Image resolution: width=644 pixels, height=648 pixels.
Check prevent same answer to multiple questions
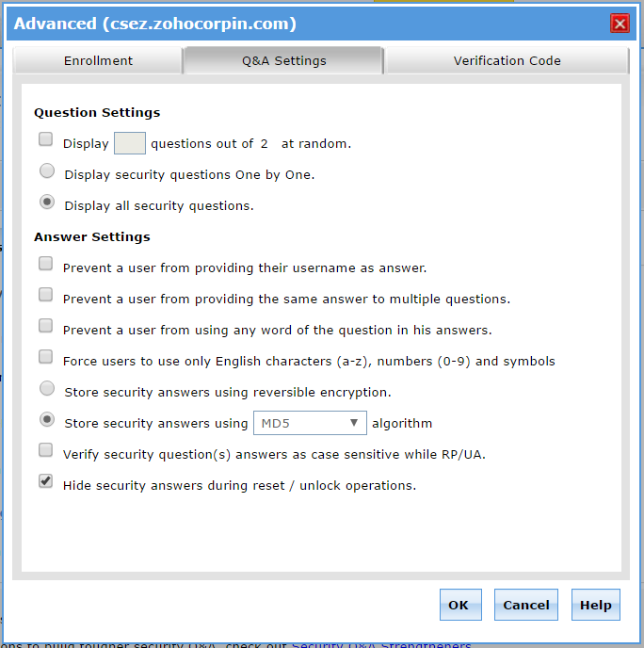[x=45, y=295]
